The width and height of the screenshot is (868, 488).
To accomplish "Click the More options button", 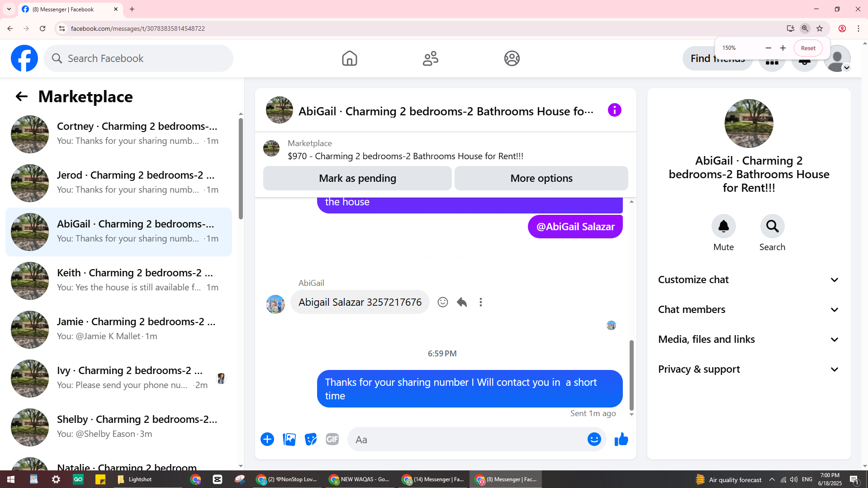I will click(x=541, y=178).
